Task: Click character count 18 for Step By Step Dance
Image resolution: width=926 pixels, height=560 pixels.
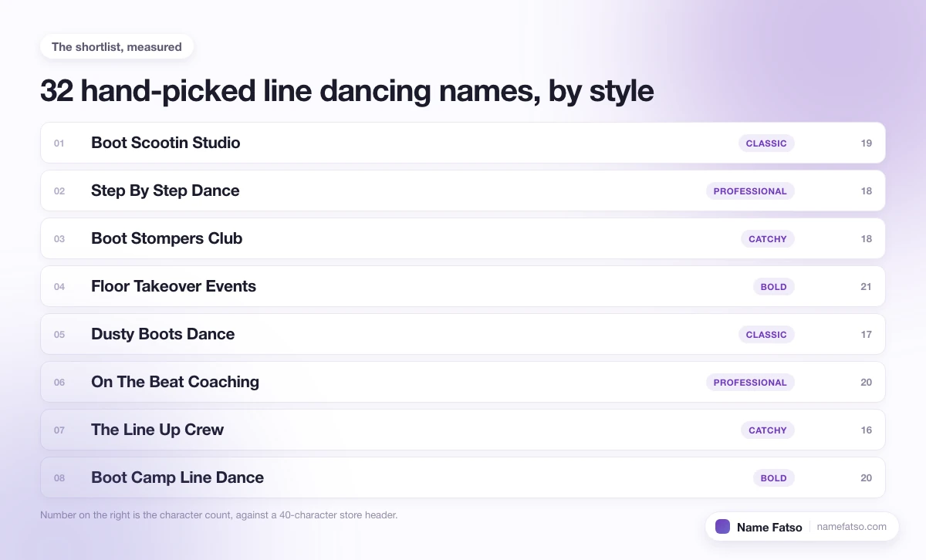Action: point(866,191)
